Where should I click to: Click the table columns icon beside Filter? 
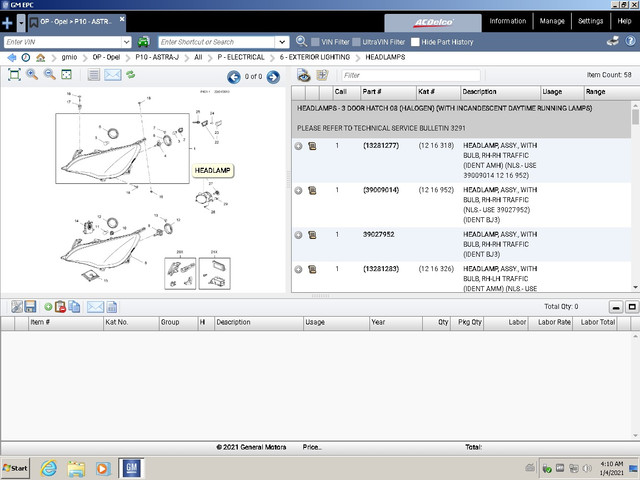(322, 75)
